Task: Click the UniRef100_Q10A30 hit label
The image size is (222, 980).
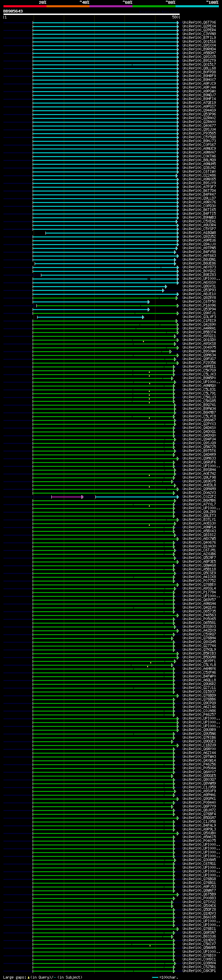Action: coord(199,546)
